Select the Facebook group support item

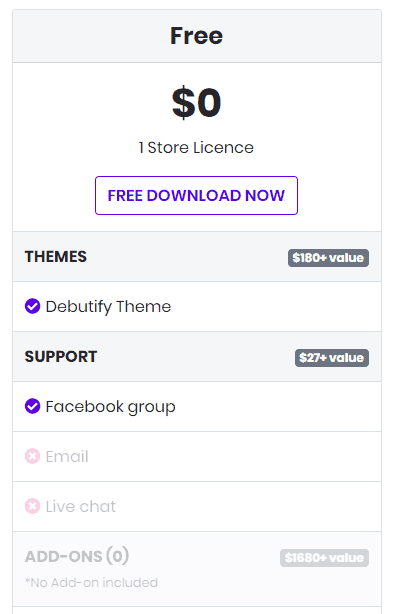tap(110, 407)
